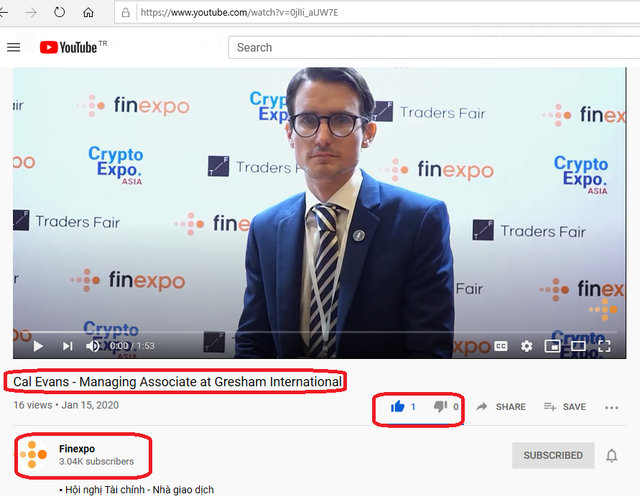Open the more actions three-dot menu
This screenshot has height=496, width=640.
tap(611, 407)
